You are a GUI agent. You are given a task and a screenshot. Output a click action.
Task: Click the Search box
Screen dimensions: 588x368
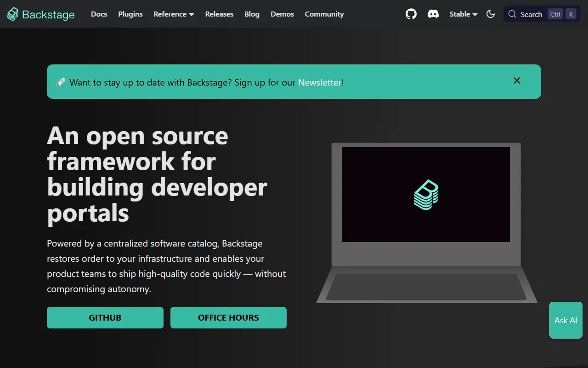tap(542, 14)
